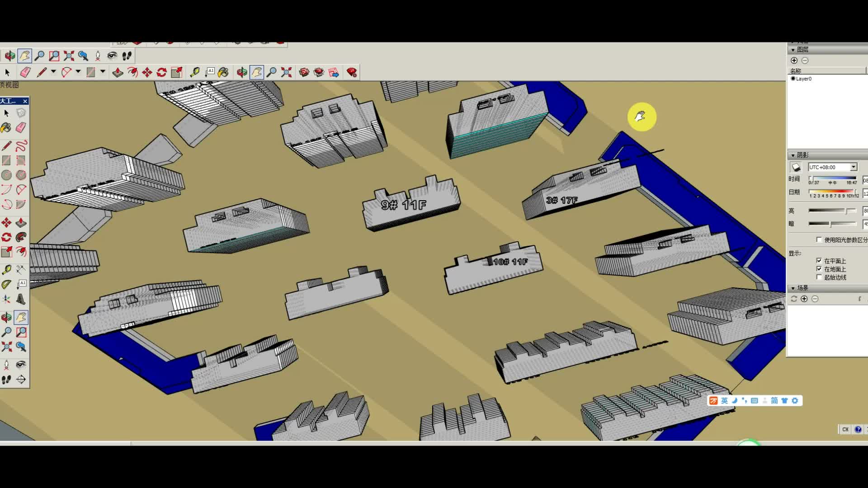Image resolution: width=868 pixels, height=488 pixels.
Task: Open IME settings gear icon
Action: coord(795,401)
